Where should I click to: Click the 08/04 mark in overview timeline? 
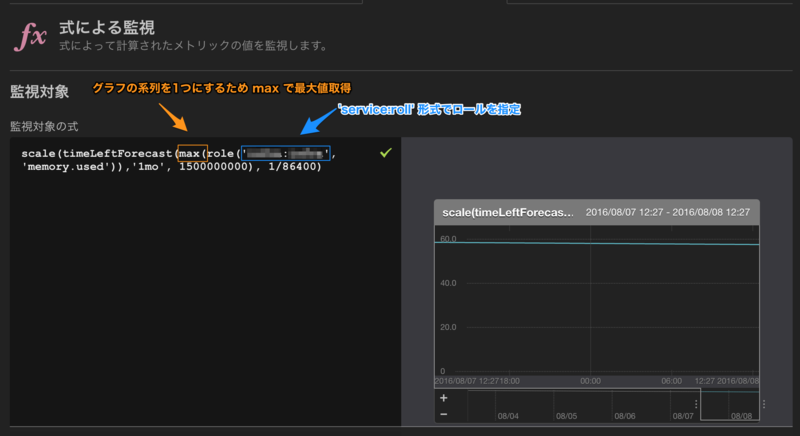click(x=508, y=416)
